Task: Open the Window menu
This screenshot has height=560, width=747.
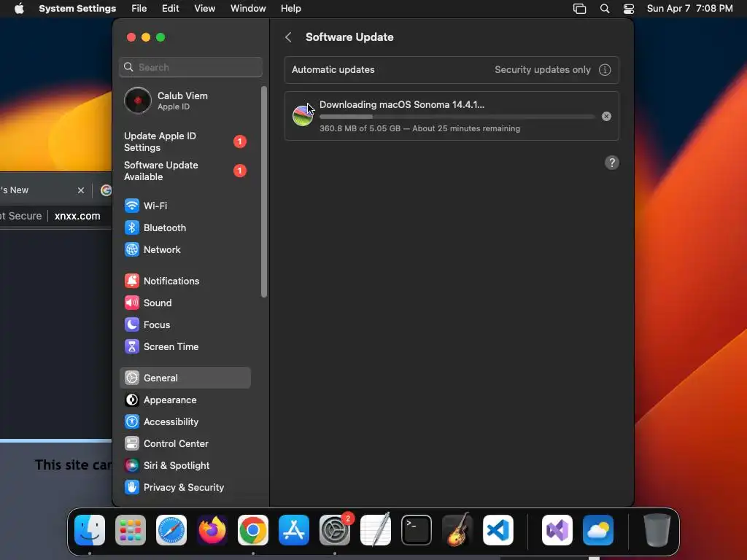Action: [x=248, y=9]
